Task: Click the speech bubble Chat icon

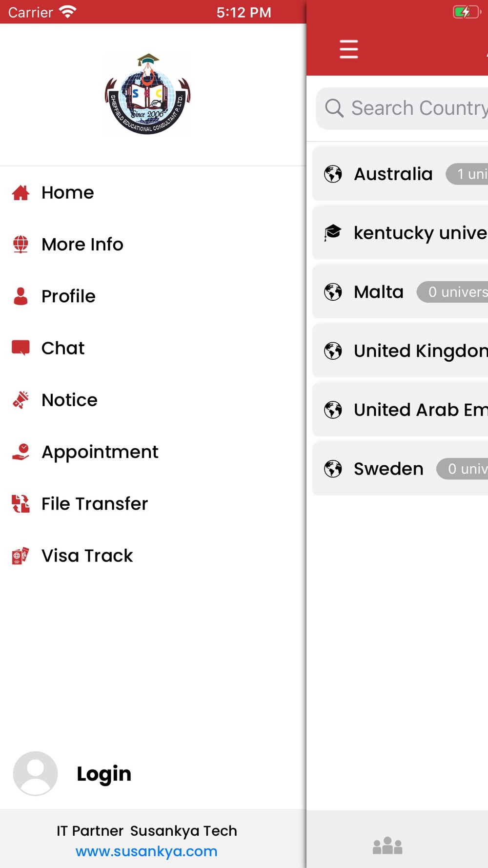Action: (x=20, y=348)
